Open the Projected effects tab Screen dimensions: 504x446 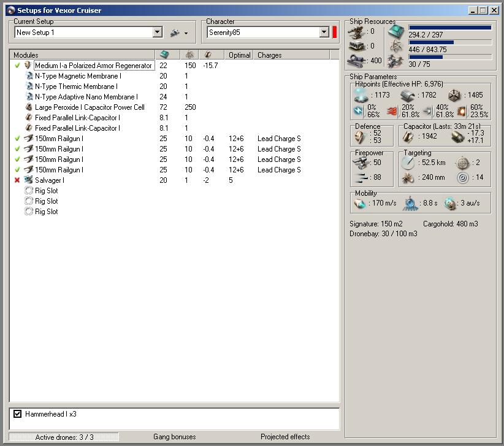coord(285,437)
